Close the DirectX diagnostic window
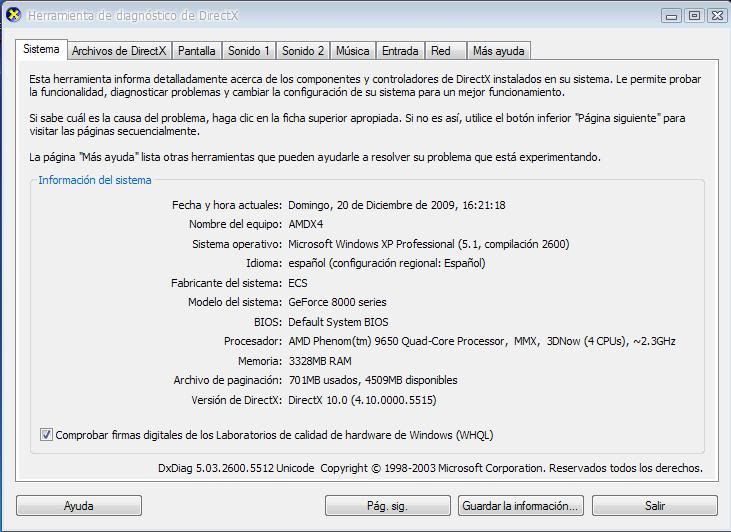The image size is (731, 532). [717, 16]
